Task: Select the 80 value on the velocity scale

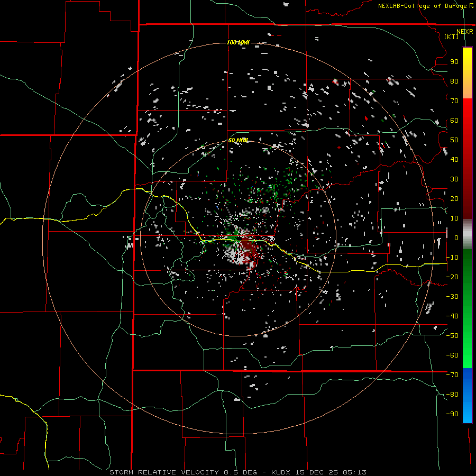Action: coord(454,81)
